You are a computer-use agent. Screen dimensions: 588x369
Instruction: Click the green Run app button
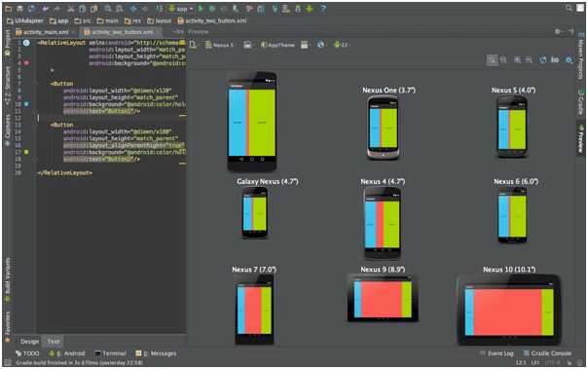click(201, 8)
